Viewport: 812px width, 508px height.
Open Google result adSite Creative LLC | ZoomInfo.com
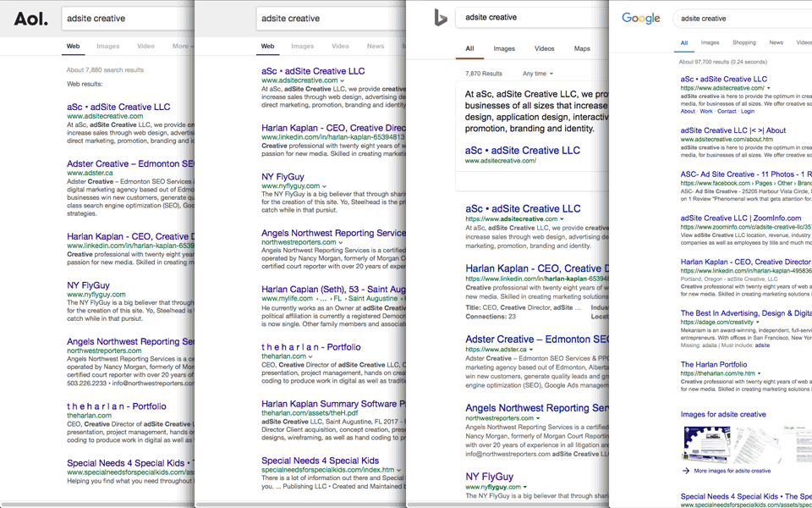[741, 218]
